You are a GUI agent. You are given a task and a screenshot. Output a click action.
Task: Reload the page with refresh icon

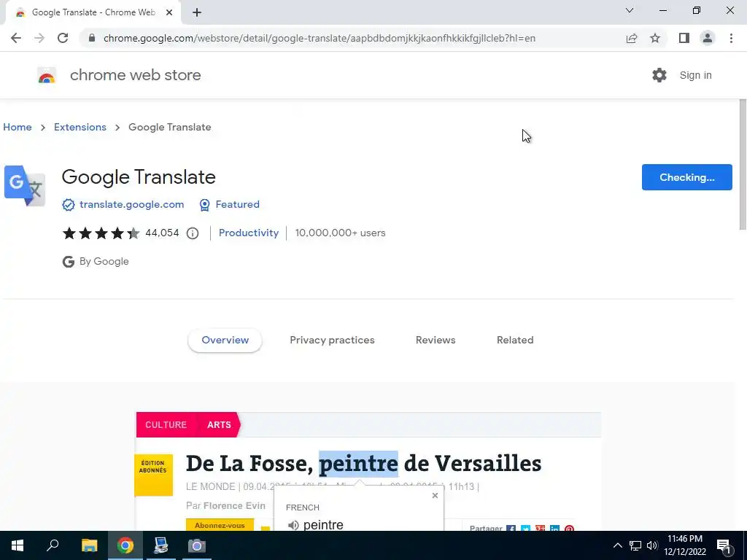(x=63, y=38)
